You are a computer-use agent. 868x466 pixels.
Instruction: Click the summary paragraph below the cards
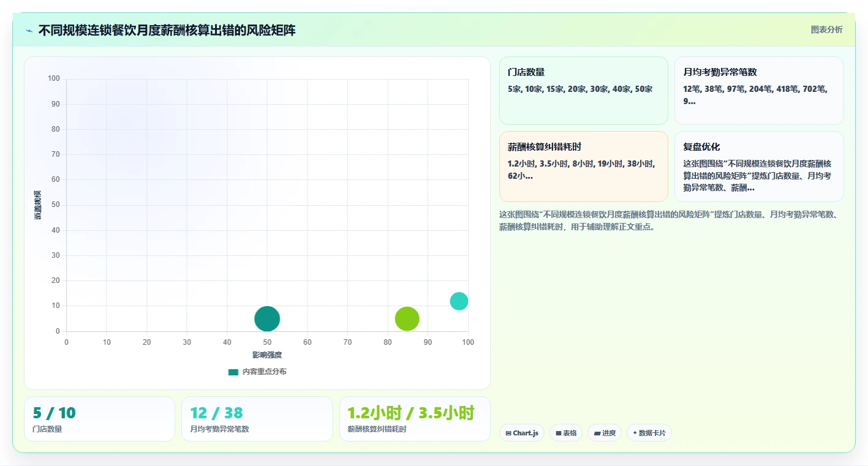coord(668,220)
